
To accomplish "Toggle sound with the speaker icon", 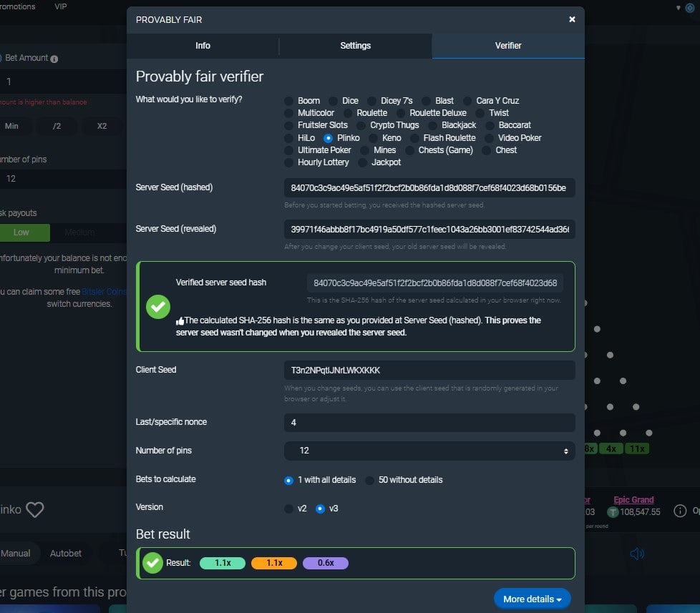I will coord(637,554).
